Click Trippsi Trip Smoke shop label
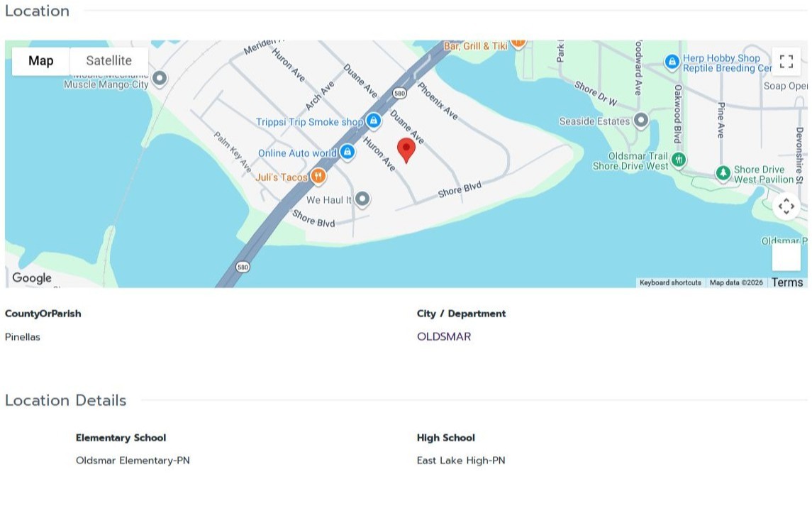 (x=310, y=122)
